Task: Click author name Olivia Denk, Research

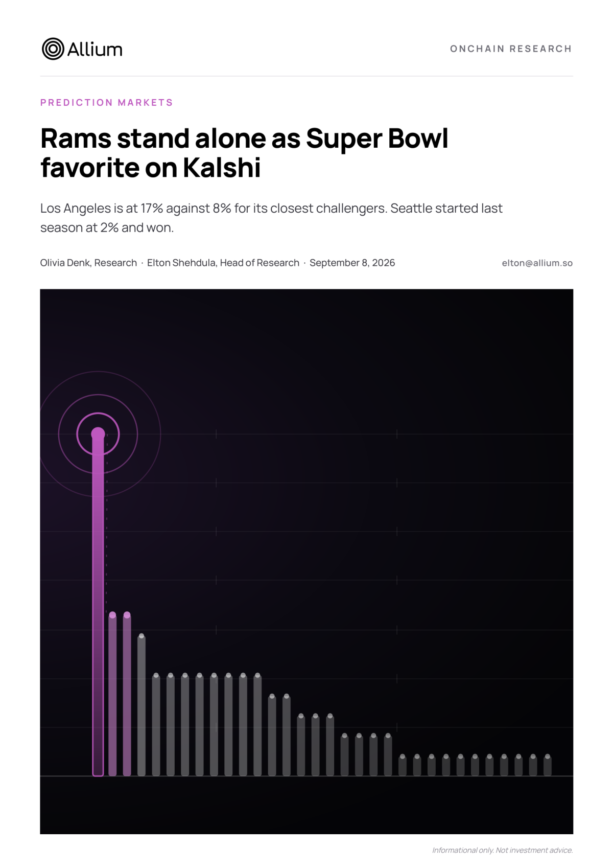Action: (x=88, y=263)
